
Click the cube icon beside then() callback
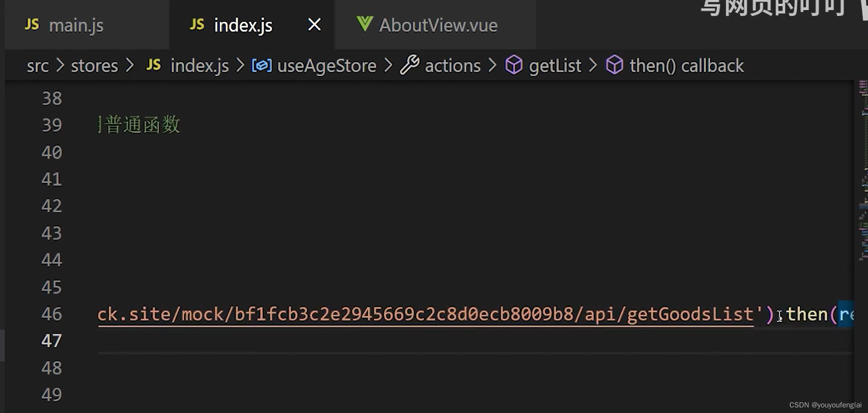tap(614, 65)
